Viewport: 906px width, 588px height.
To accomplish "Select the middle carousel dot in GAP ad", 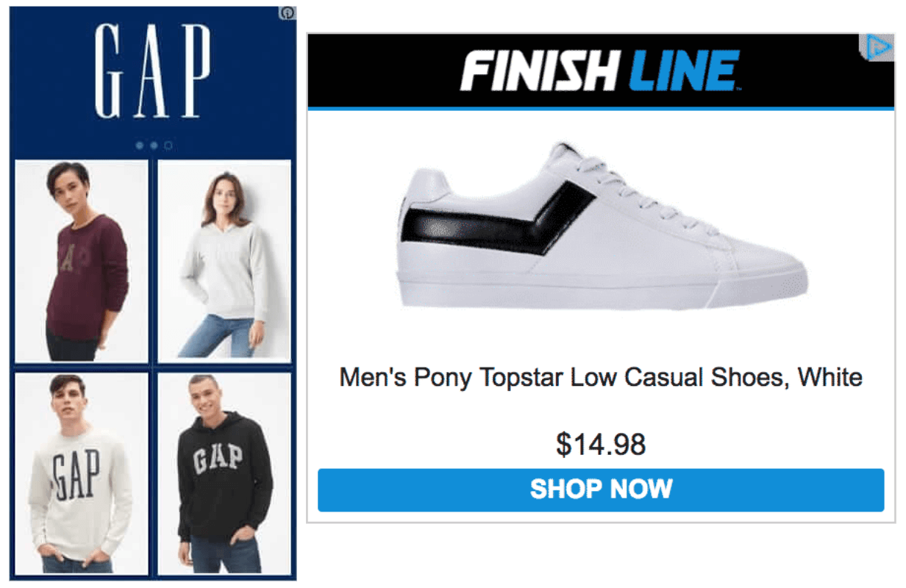I will click(154, 146).
